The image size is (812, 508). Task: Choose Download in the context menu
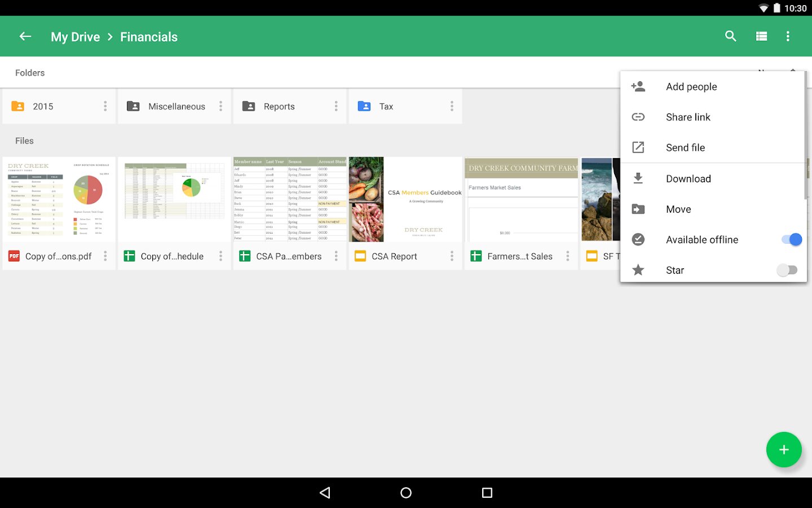point(688,179)
